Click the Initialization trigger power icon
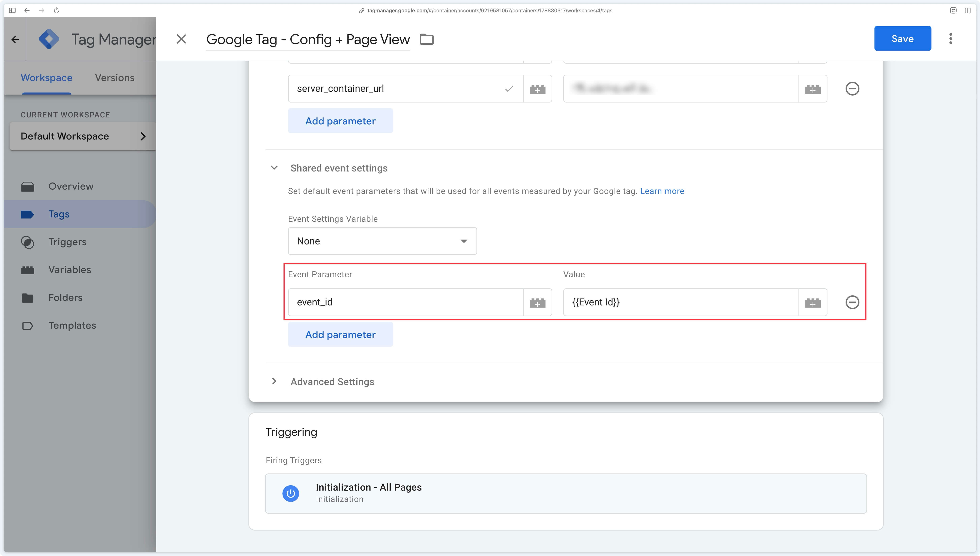This screenshot has height=556, width=980. pyautogui.click(x=291, y=493)
